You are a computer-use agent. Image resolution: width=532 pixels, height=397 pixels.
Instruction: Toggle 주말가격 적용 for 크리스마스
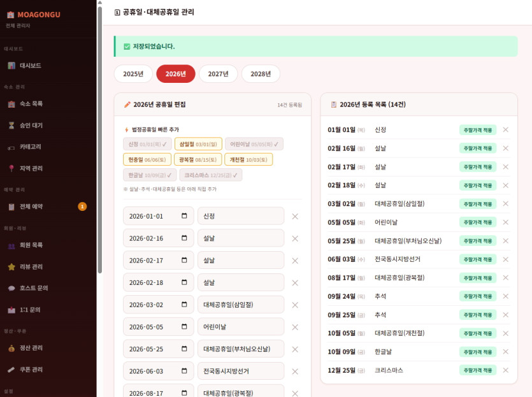coord(477,370)
